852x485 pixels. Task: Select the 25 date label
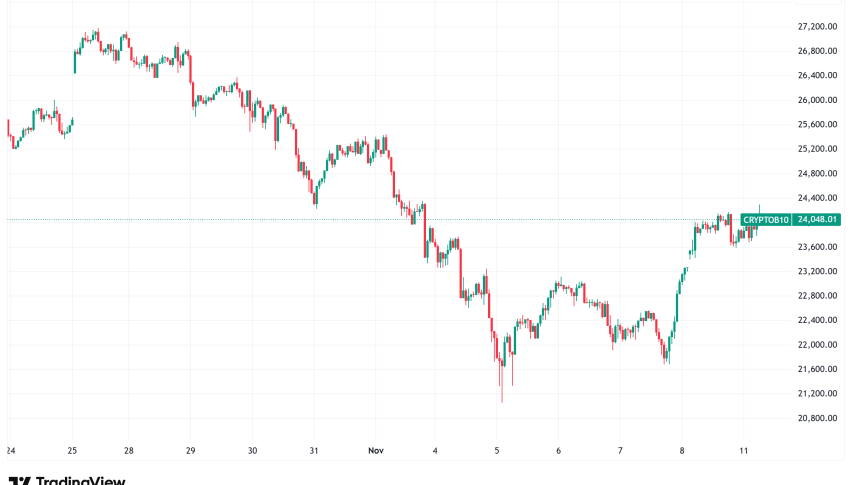click(x=72, y=450)
